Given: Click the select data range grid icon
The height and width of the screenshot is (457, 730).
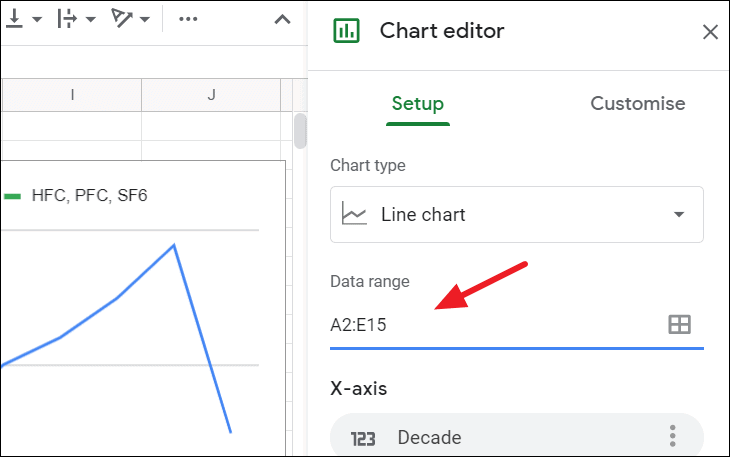Looking at the screenshot, I should pos(679,324).
